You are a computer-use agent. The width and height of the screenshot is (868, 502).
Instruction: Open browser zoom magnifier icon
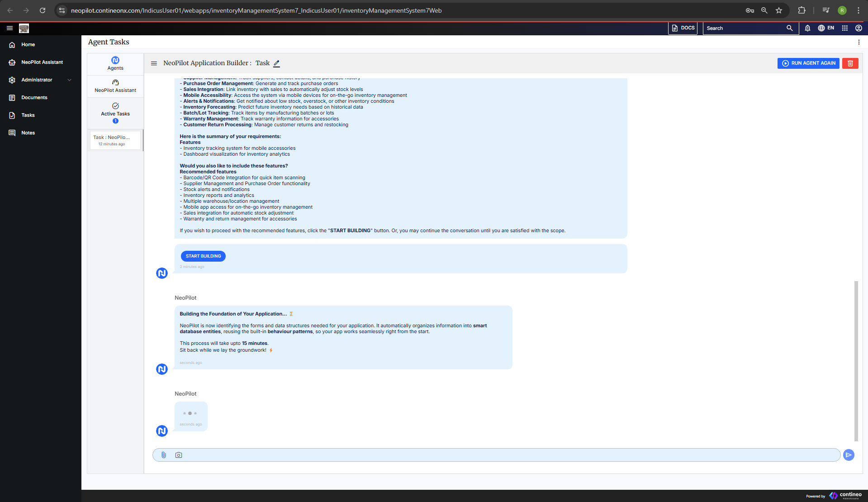pos(764,10)
